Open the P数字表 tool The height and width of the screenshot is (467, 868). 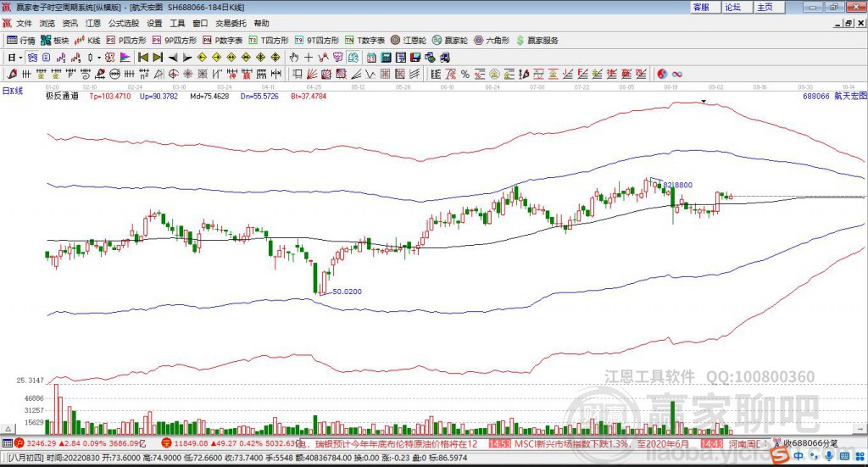coord(223,41)
